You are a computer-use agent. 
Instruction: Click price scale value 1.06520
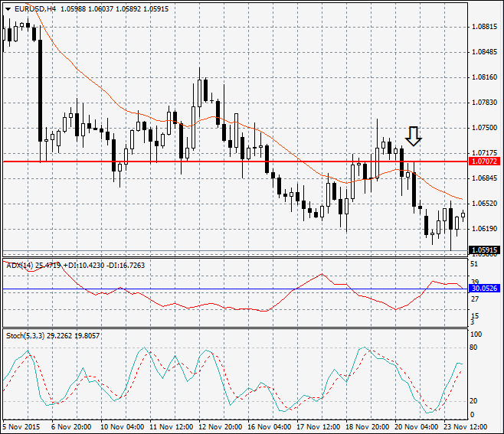coord(484,204)
